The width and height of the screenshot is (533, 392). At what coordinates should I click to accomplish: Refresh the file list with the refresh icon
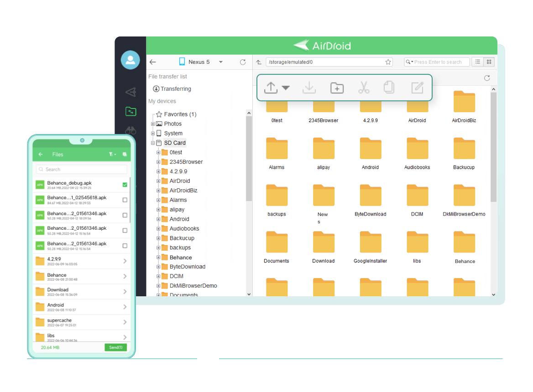point(486,78)
